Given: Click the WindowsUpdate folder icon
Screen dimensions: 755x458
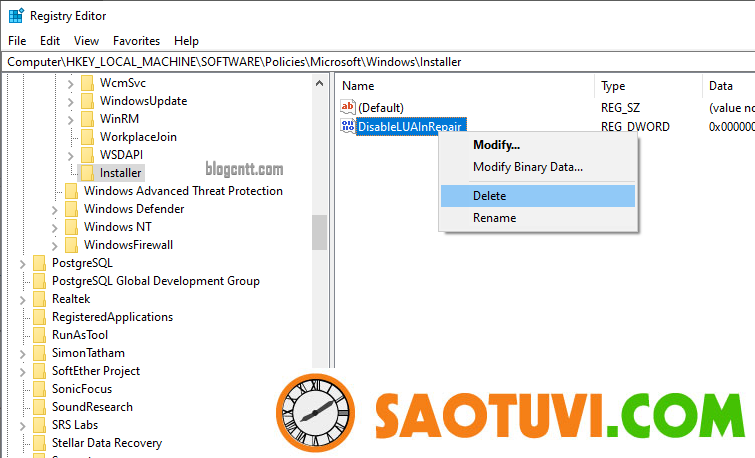Looking at the screenshot, I should click(88, 101).
